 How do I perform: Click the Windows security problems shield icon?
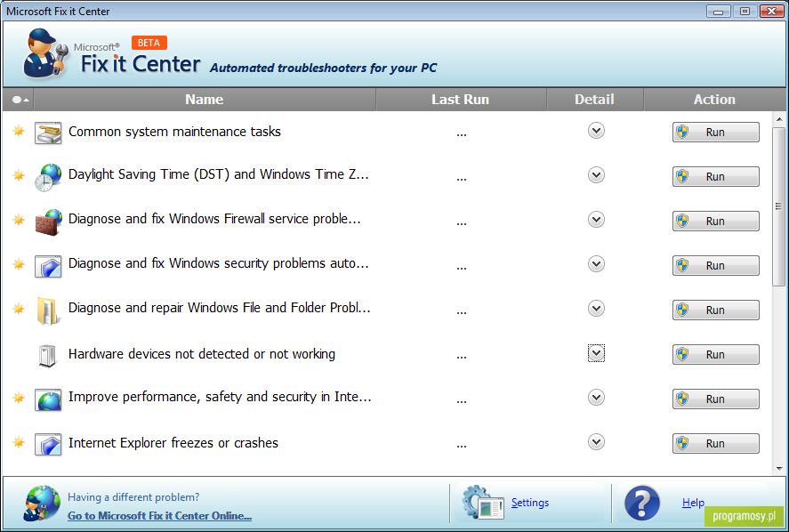[x=48, y=266]
